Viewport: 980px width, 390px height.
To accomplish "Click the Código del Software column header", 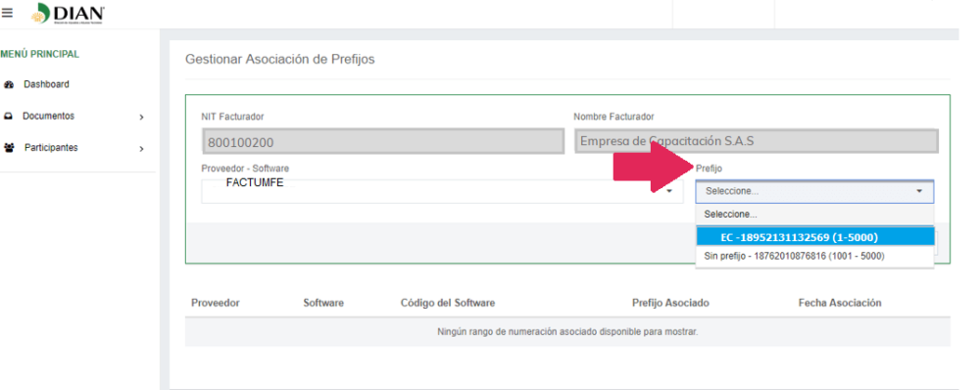I will pos(448,303).
